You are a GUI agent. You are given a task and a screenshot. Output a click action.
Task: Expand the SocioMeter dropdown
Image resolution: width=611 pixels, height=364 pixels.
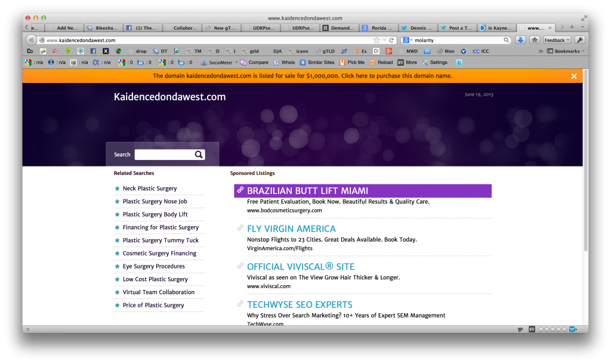(x=236, y=62)
